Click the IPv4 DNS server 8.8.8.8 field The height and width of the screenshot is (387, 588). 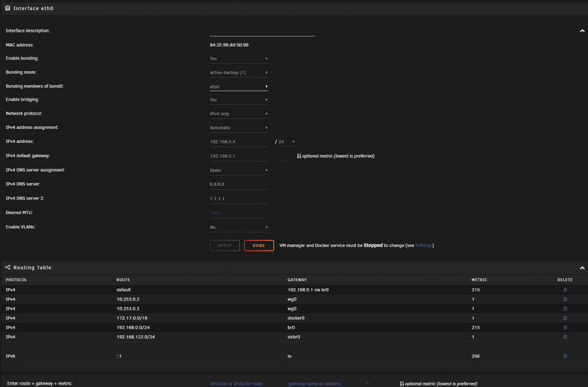[239, 184]
